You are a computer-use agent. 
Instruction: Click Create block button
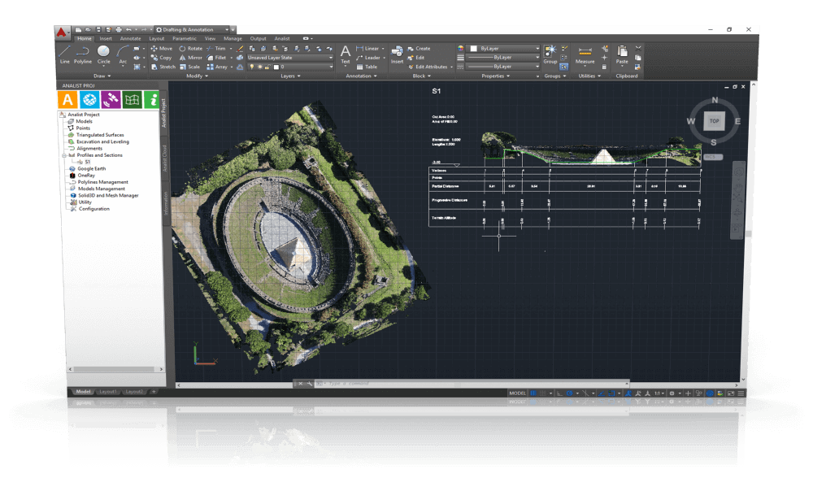coord(419,48)
